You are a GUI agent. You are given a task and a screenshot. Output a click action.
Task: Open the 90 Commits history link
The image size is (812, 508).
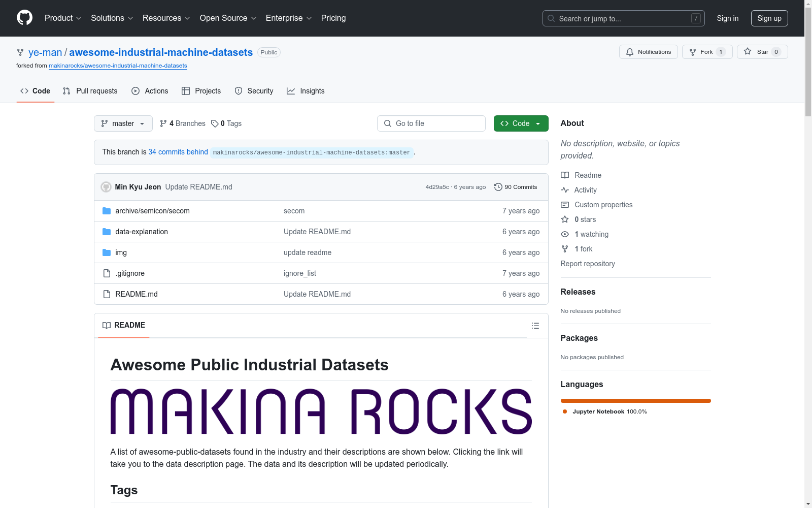click(516, 187)
